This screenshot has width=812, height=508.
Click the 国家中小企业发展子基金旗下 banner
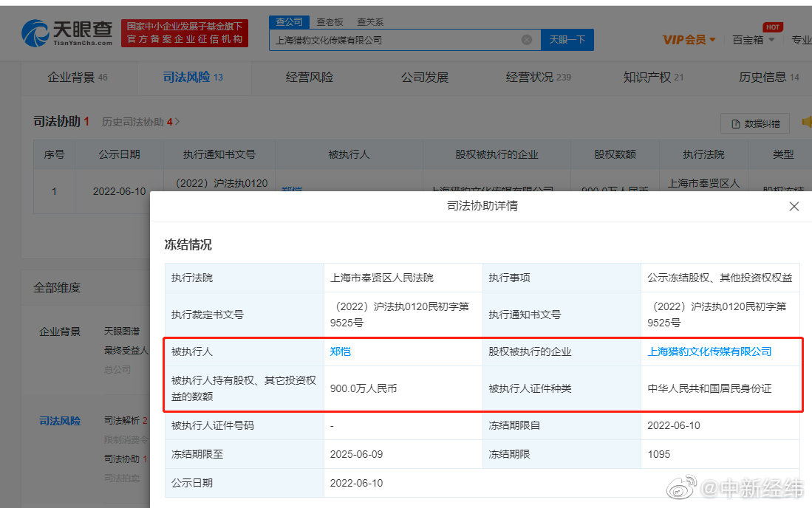click(x=185, y=32)
